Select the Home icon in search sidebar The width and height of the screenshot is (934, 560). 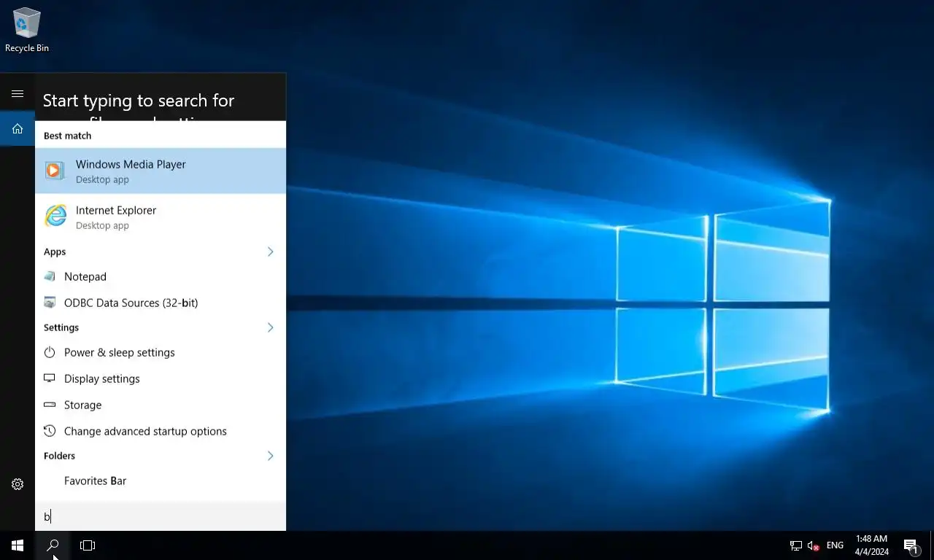tap(18, 129)
